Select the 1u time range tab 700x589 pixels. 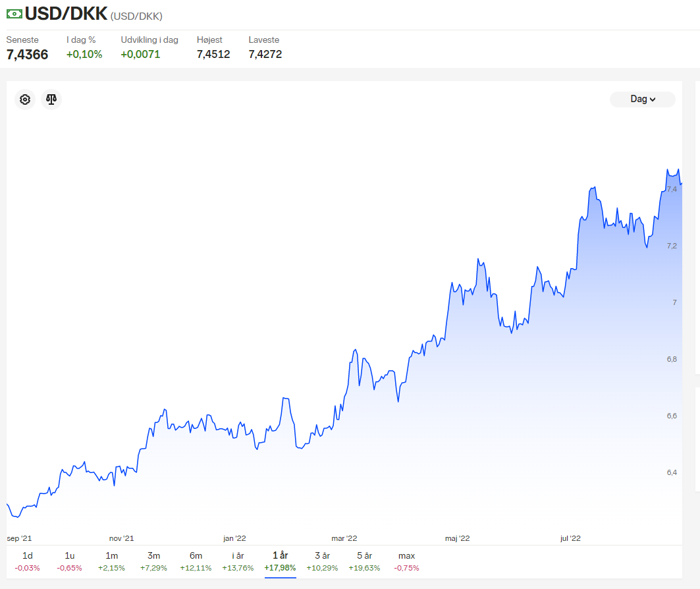pyautogui.click(x=70, y=561)
